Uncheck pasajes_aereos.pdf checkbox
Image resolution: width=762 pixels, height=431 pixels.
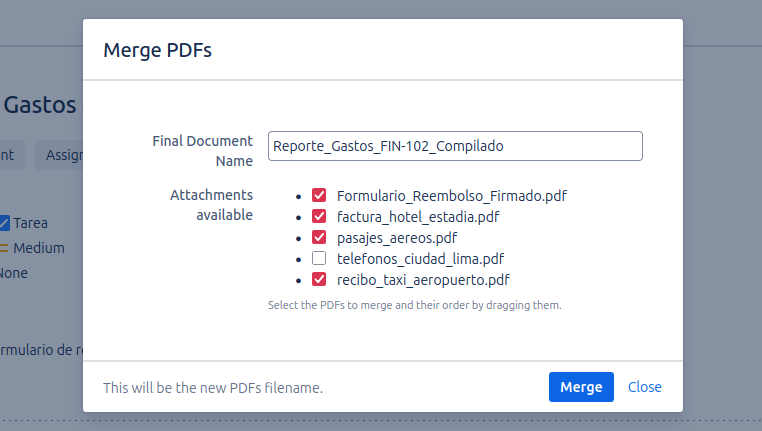click(x=319, y=237)
